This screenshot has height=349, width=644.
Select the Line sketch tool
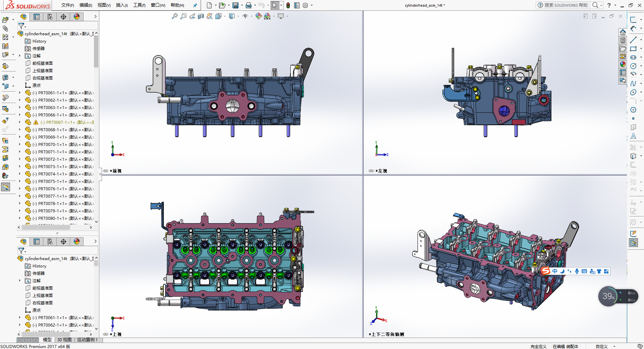[x=633, y=40]
